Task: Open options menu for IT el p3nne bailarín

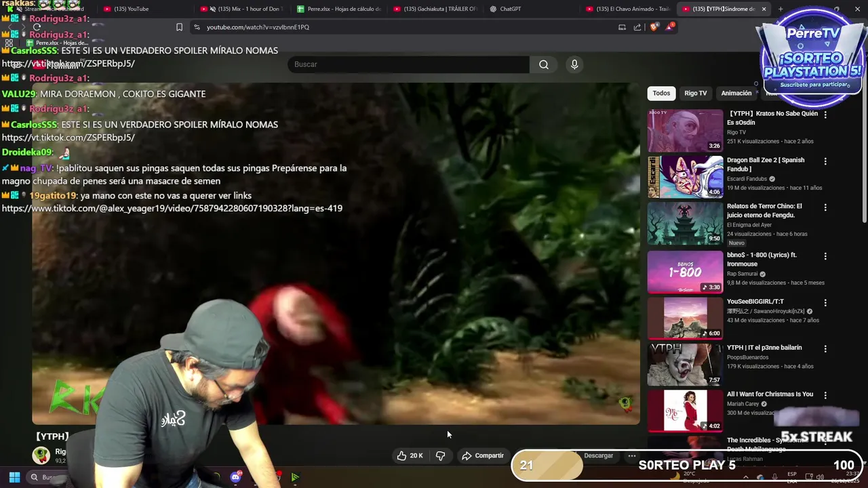Action: coord(825,348)
